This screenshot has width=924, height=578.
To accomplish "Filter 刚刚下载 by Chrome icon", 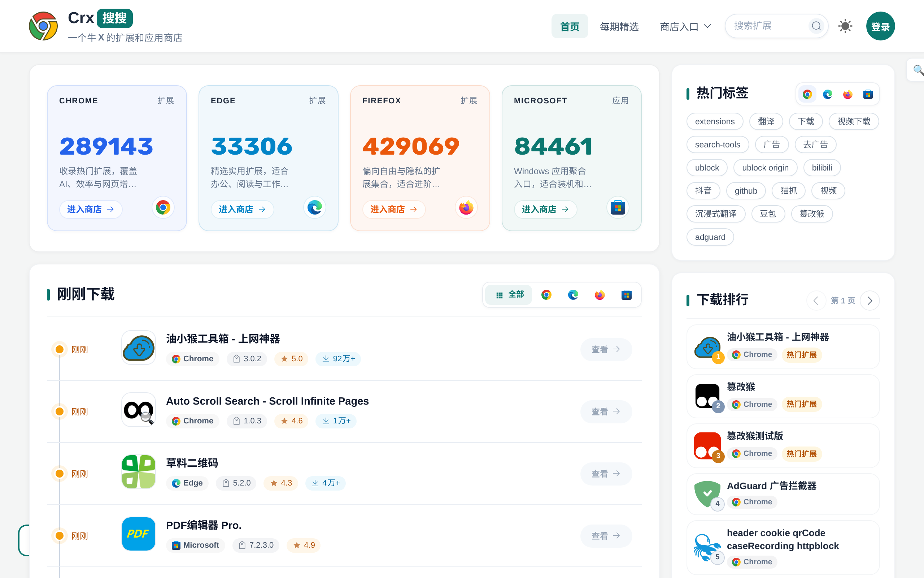I will (x=546, y=295).
